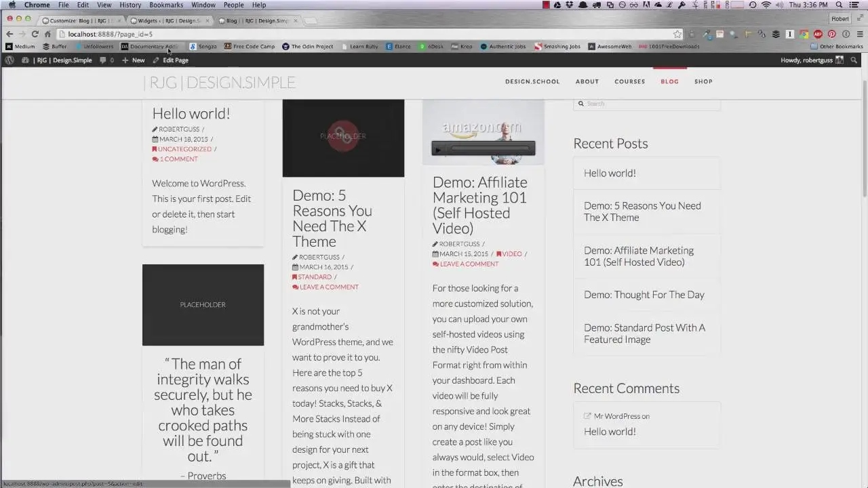Open Dropbox in the macOS menu bar
Screen dimensions: 868x488
tap(570, 5)
